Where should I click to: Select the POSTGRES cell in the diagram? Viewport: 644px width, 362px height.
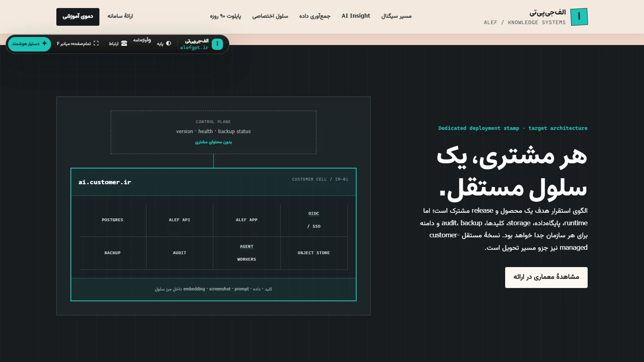(x=113, y=220)
